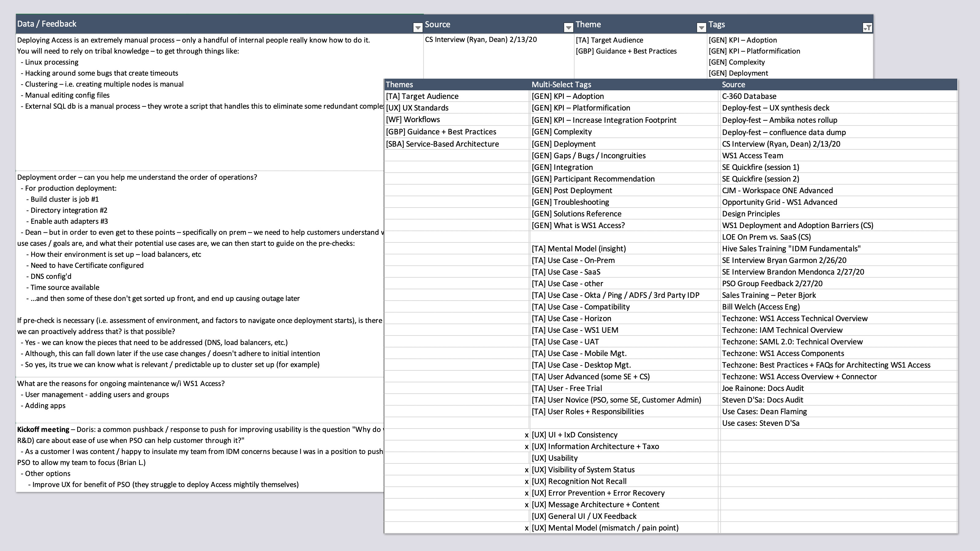Toggle x mark beside Recognition Not Recall
Image resolution: width=980 pixels, height=551 pixels.
click(x=526, y=482)
